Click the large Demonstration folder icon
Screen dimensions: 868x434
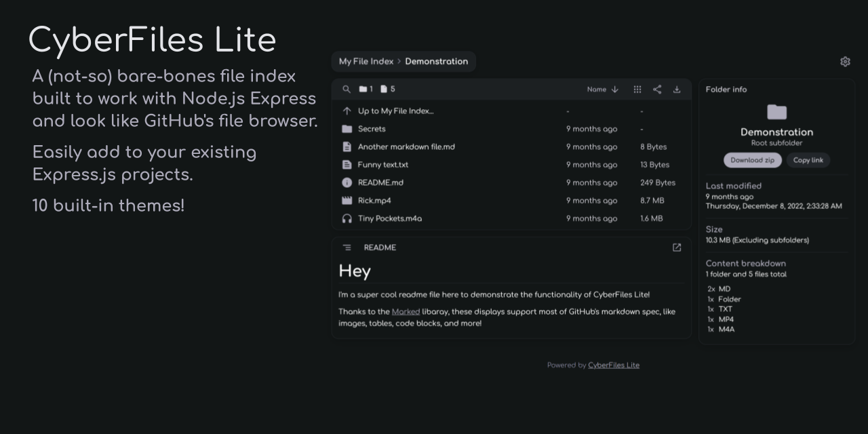pyautogui.click(x=777, y=112)
